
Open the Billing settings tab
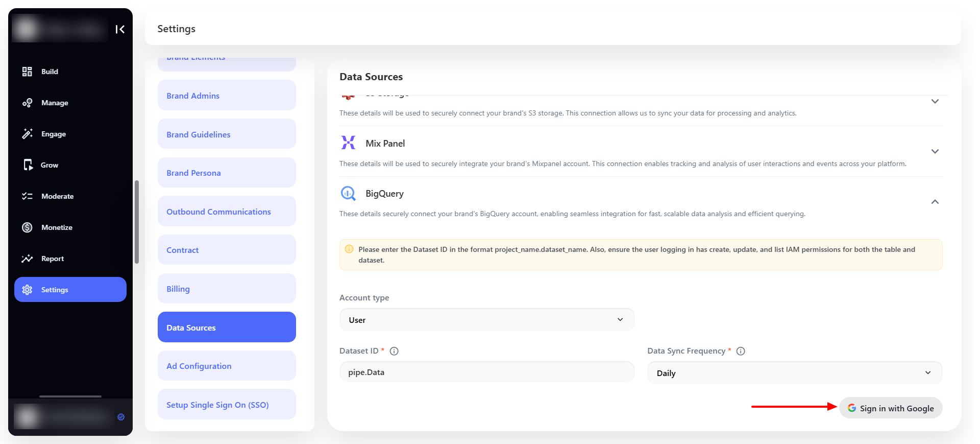(227, 289)
